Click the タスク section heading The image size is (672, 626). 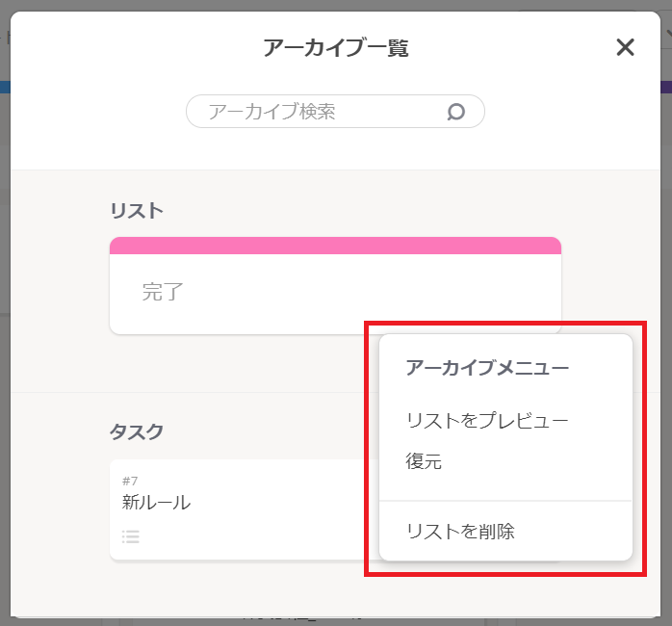[137, 431]
